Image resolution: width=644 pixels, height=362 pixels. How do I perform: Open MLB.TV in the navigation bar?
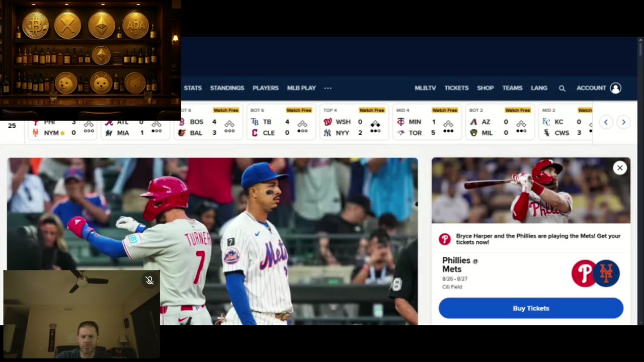point(425,88)
